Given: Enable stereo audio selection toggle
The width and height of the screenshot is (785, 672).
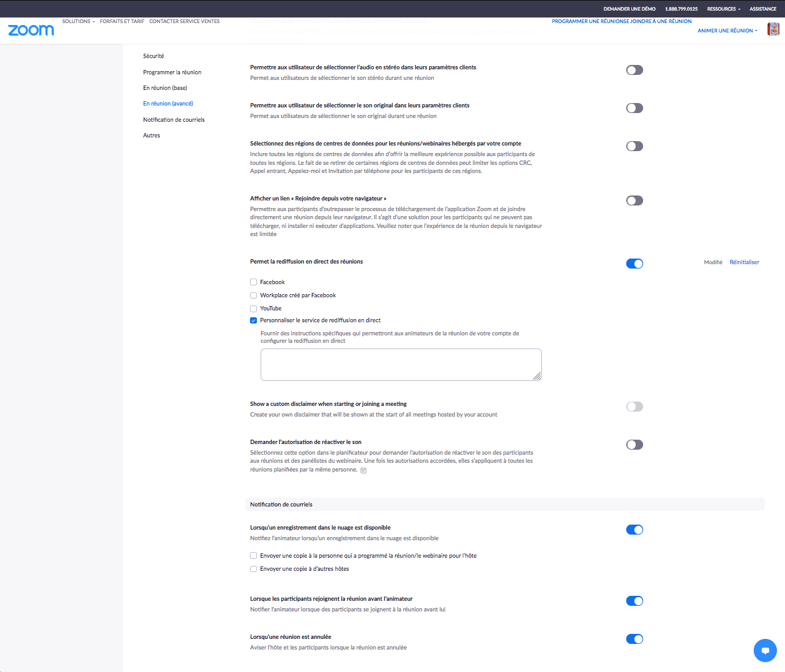Looking at the screenshot, I should point(634,70).
